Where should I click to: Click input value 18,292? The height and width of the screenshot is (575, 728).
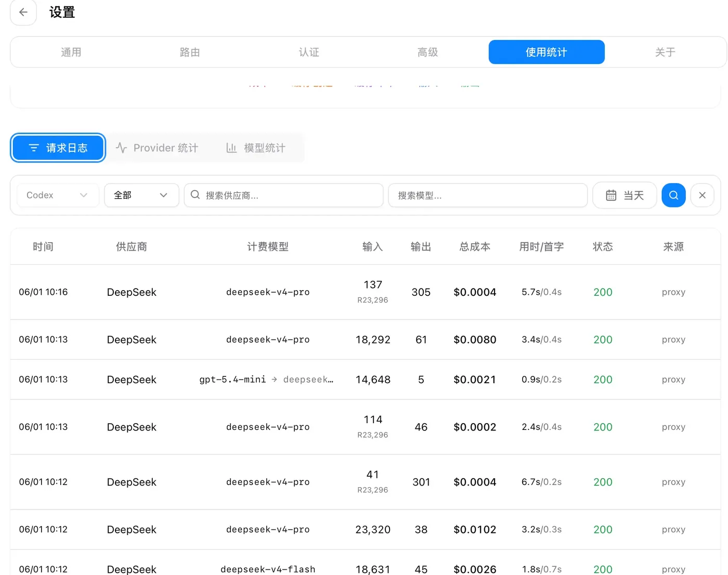[x=373, y=339]
